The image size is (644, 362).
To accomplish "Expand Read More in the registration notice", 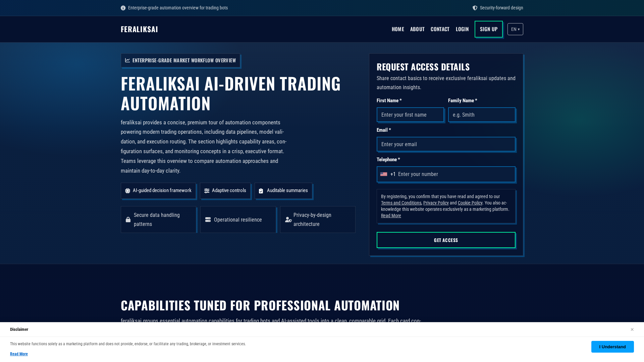I will point(391,216).
